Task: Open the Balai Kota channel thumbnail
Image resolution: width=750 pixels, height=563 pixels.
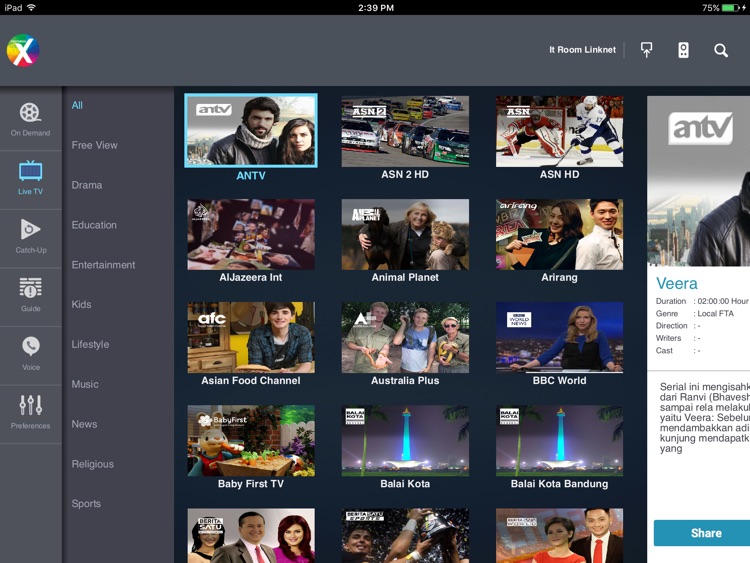Action: (x=405, y=441)
